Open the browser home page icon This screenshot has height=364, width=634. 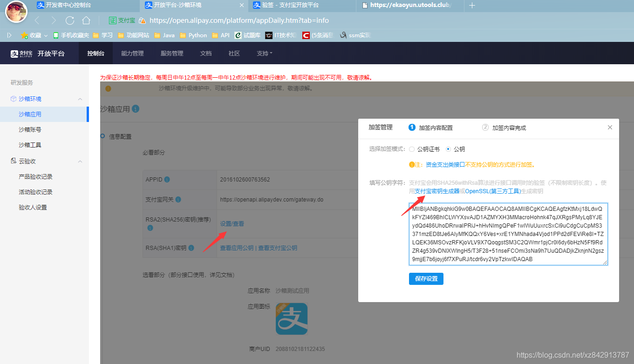click(x=86, y=20)
